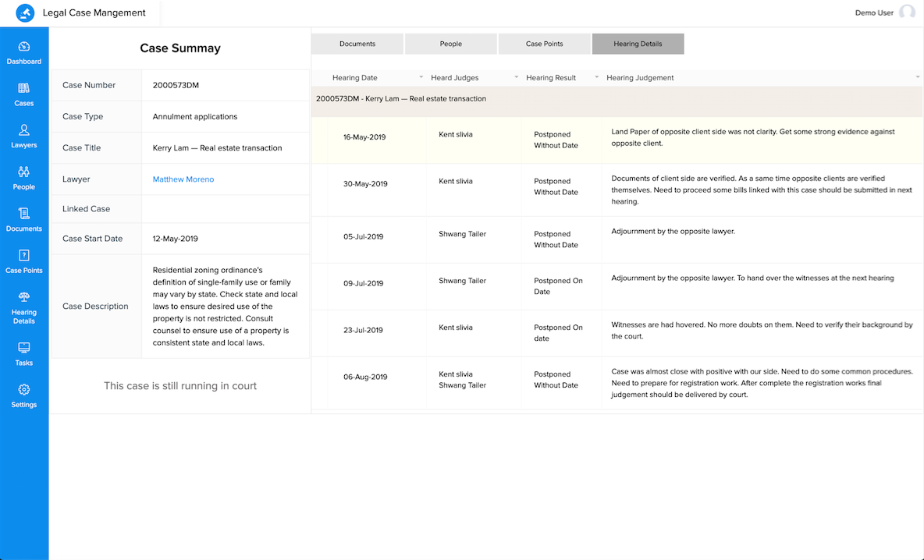Open the People sidebar icon
The width and height of the screenshot is (924, 560).
pos(23,172)
